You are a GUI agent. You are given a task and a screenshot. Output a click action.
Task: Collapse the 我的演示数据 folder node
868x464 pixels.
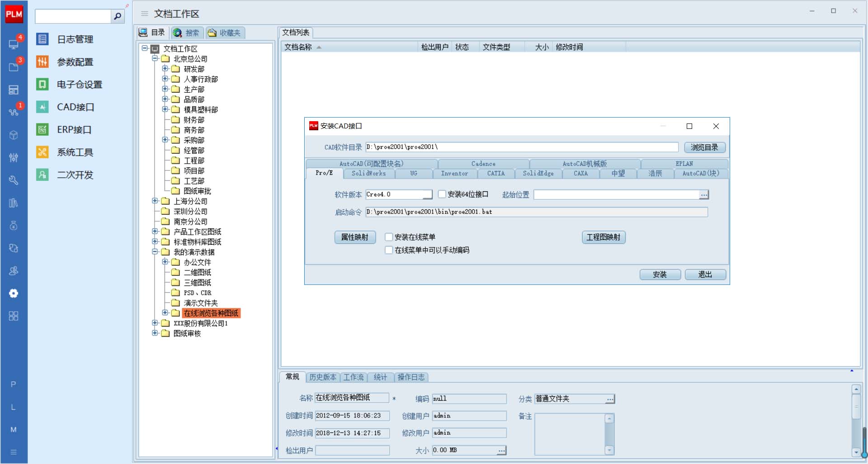coord(155,252)
